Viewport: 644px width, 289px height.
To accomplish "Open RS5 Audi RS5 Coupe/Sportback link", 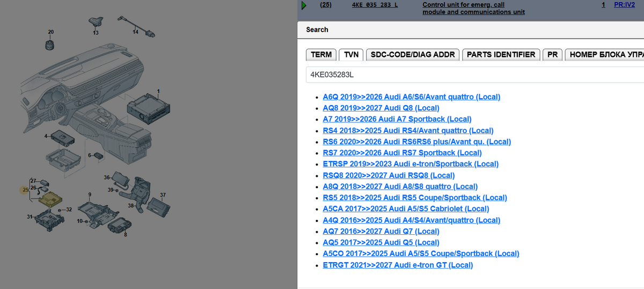I will point(415,198).
